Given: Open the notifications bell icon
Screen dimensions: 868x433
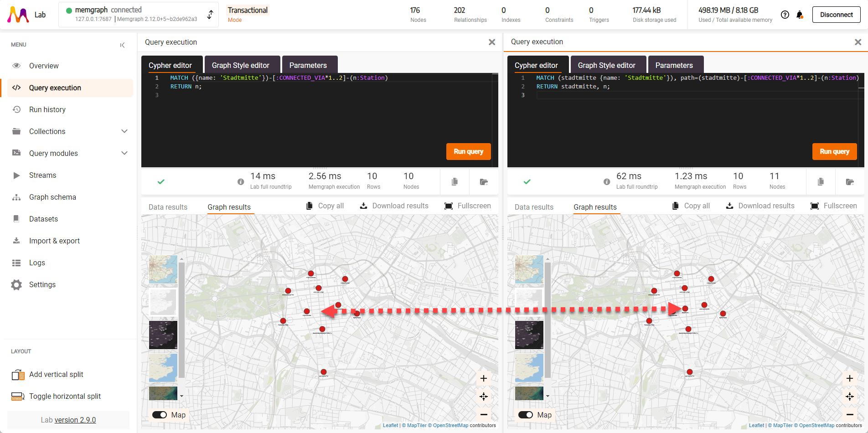Looking at the screenshot, I should tap(800, 15).
